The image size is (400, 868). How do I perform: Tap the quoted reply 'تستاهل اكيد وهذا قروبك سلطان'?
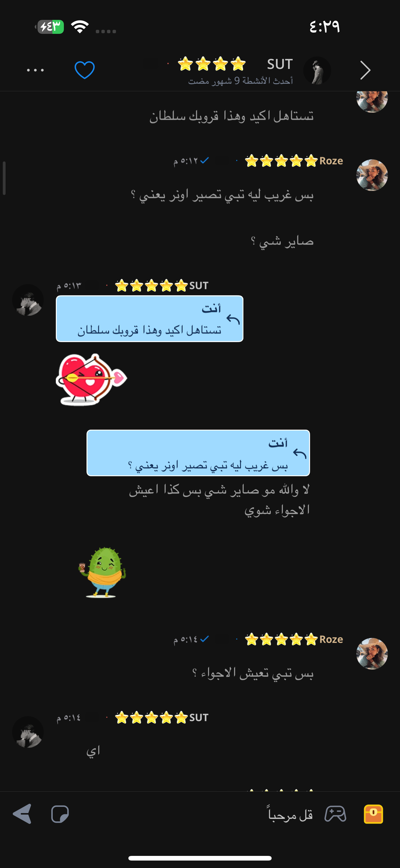[x=149, y=319]
